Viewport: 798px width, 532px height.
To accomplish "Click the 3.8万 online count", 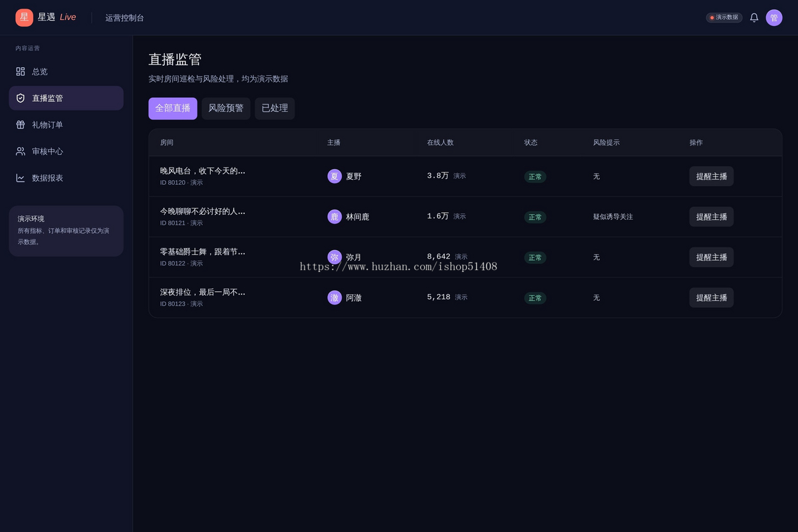I will [x=438, y=176].
